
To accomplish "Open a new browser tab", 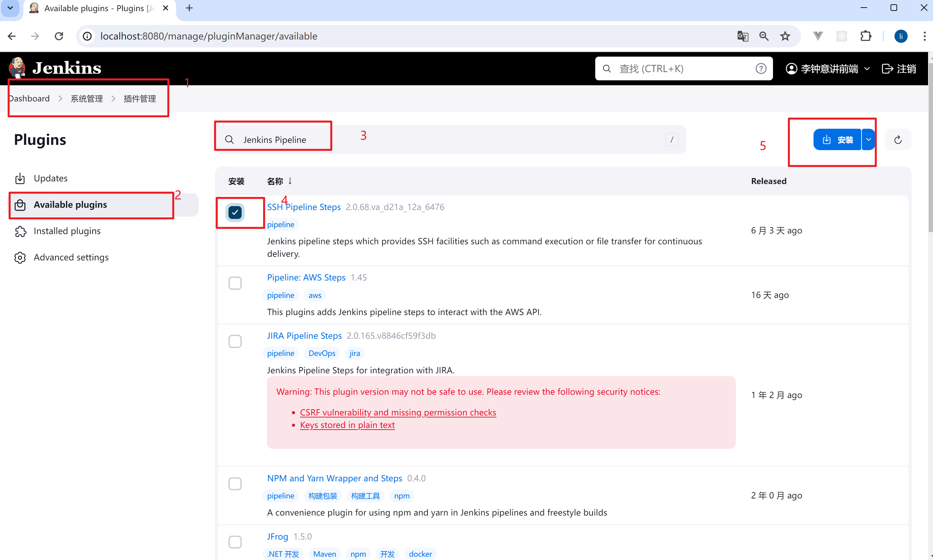I will [189, 8].
